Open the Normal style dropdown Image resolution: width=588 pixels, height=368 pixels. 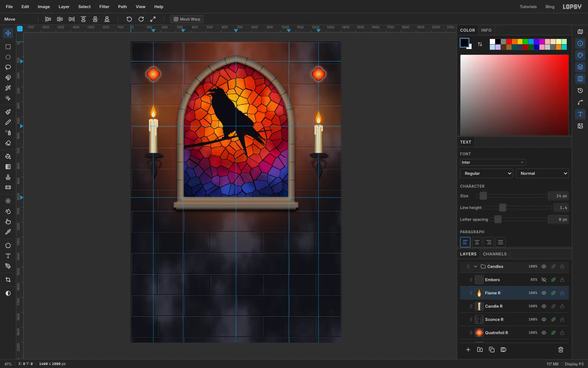point(542,173)
